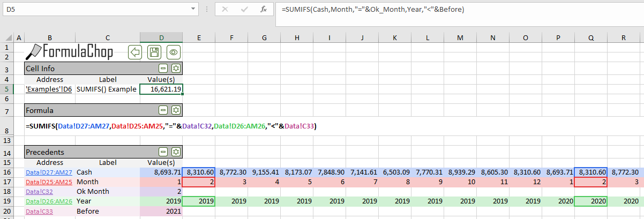Open the Name Box dropdown arrow
Screen dimensions: 644x219
click(x=193, y=9)
